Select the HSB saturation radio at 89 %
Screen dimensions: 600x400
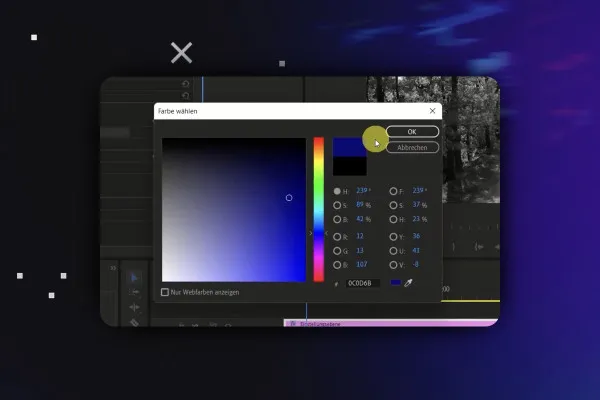[x=337, y=205]
